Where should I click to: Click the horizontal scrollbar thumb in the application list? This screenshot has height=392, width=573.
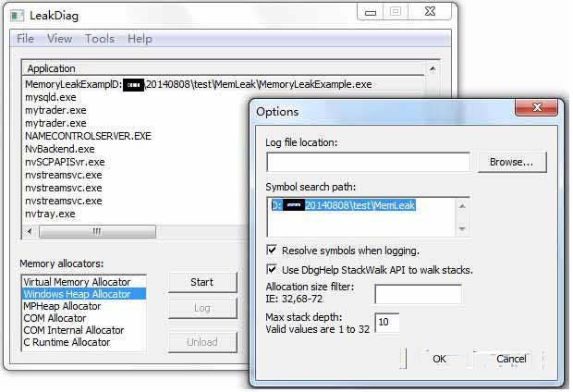pyautogui.click(x=97, y=231)
